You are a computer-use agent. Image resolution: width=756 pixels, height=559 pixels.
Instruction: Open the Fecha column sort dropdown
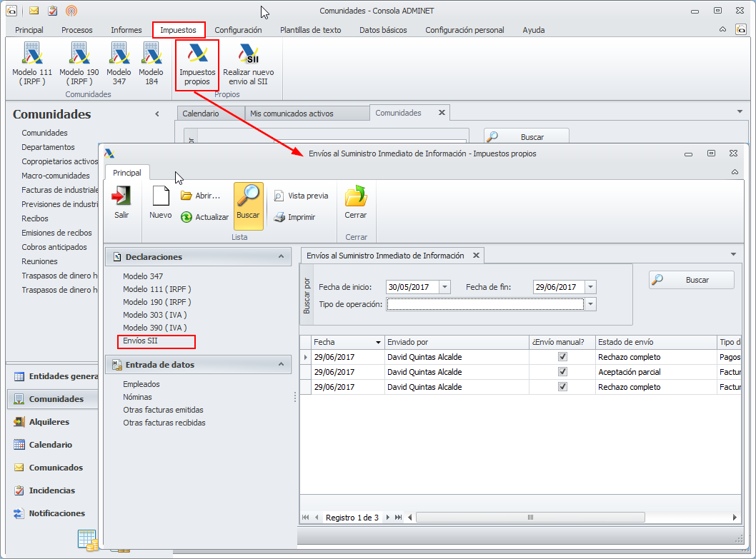[379, 342]
